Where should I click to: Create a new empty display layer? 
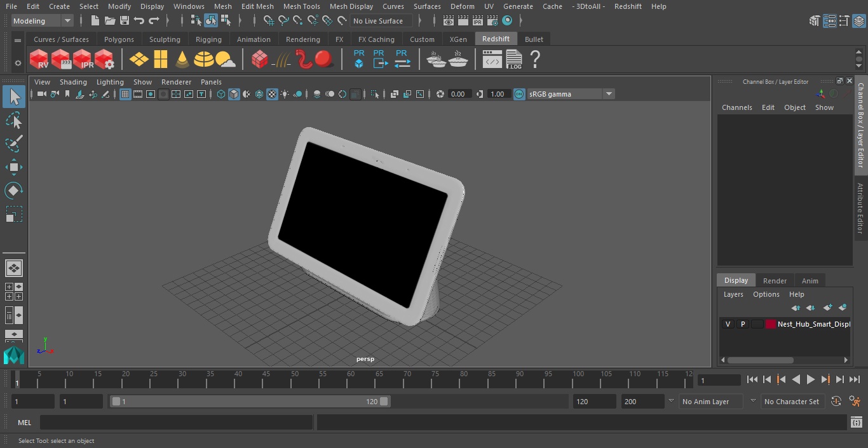tap(827, 308)
